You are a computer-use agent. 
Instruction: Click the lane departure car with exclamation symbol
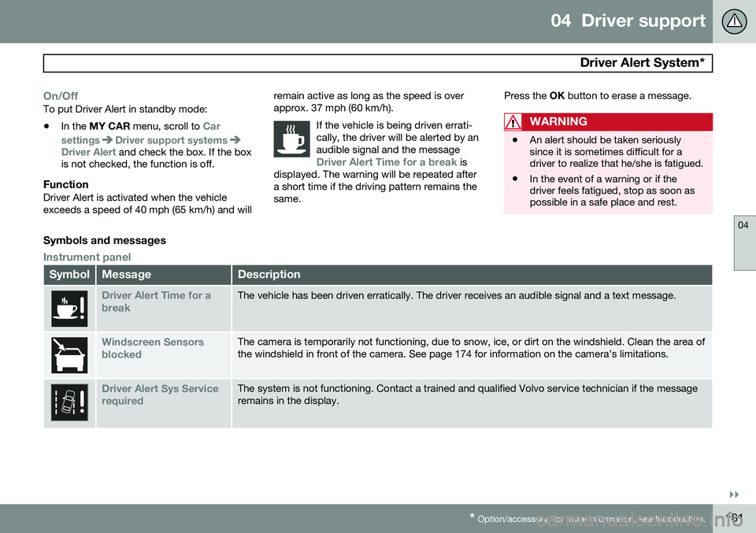(69, 402)
